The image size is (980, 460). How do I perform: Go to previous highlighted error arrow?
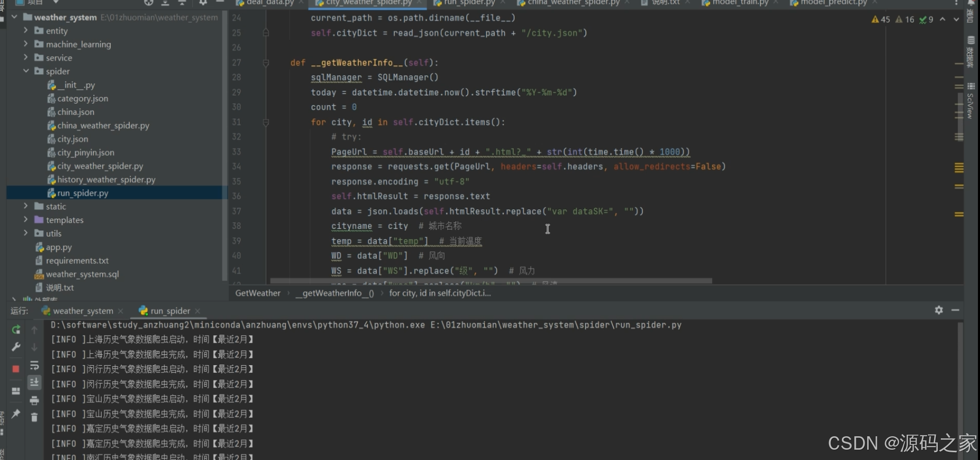(x=942, y=20)
